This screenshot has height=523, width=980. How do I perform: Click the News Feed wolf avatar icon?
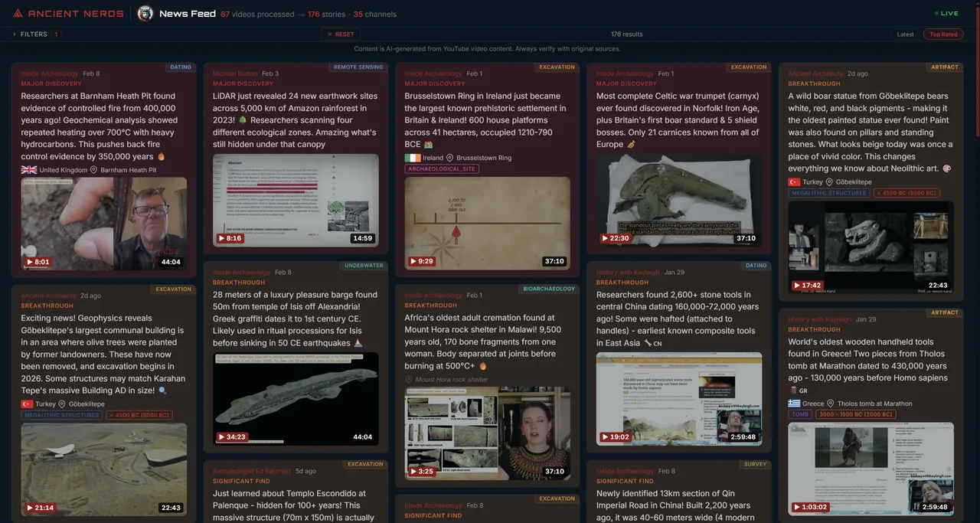click(x=144, y=13)
